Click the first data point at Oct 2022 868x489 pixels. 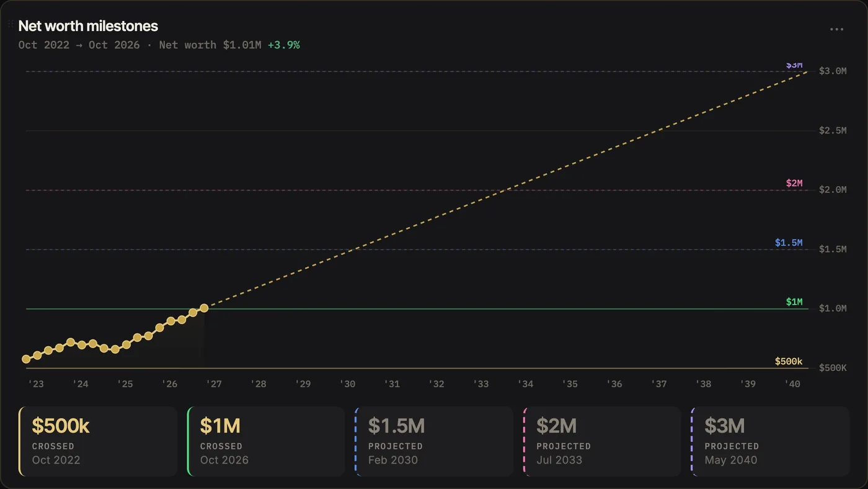coord(26,359)
